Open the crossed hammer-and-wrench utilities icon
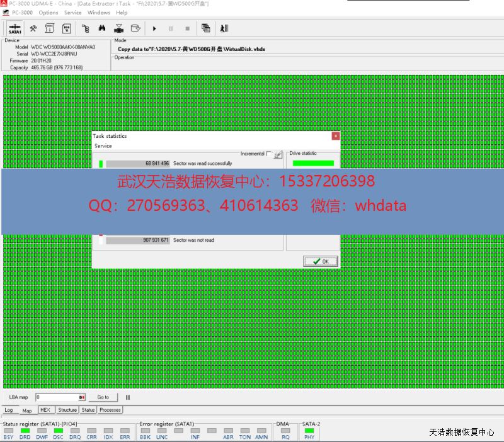This screenshot has width=504, height=442. pos(33,28)
